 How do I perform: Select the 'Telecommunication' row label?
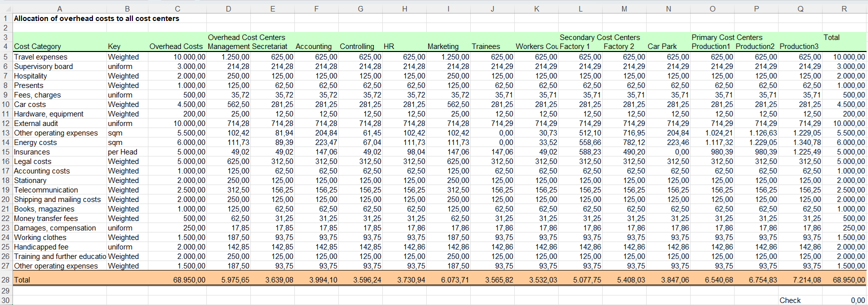46,190
